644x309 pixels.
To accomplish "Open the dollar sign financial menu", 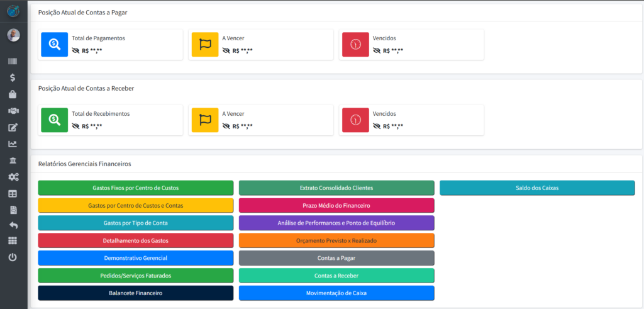I will pyautogui.click(x=13, y=78).
